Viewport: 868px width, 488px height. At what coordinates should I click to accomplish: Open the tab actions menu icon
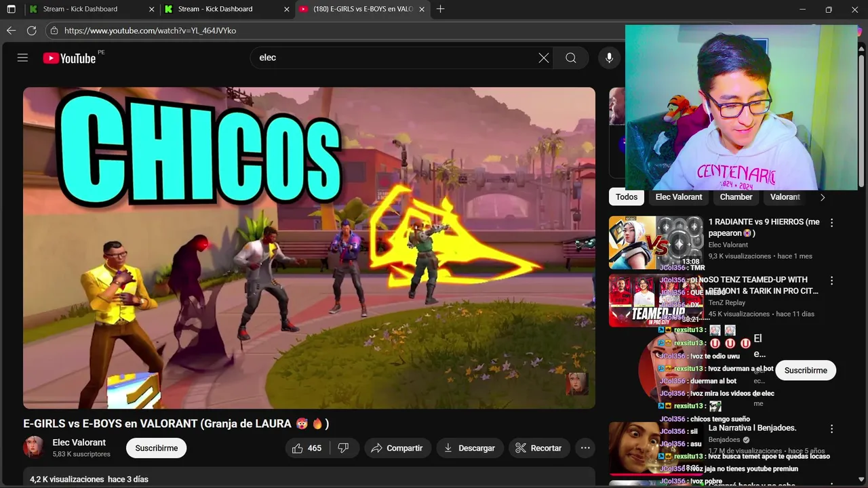[11, 9]
